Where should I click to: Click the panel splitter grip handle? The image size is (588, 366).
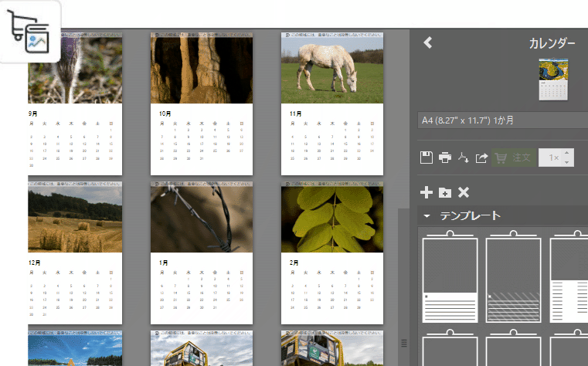pos(404,343)
